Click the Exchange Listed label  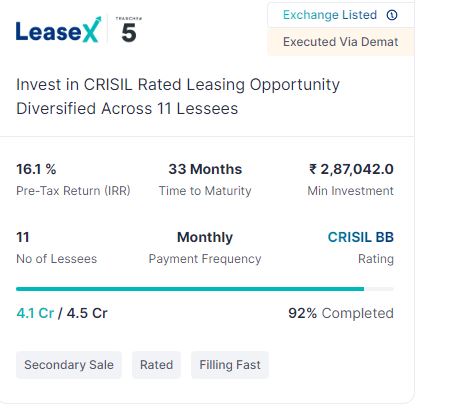(330, 15)
